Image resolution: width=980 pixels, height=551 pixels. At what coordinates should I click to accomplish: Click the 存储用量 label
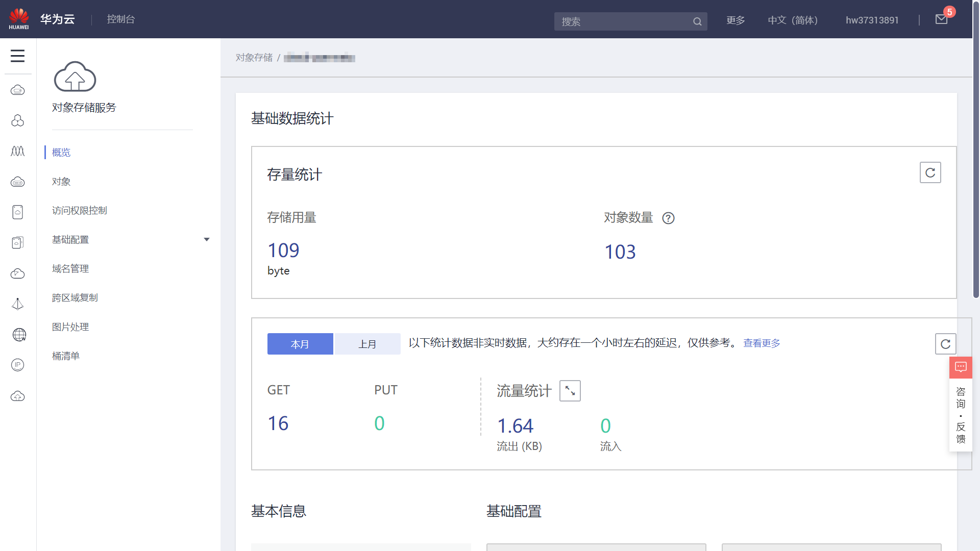tap(292, 218)
